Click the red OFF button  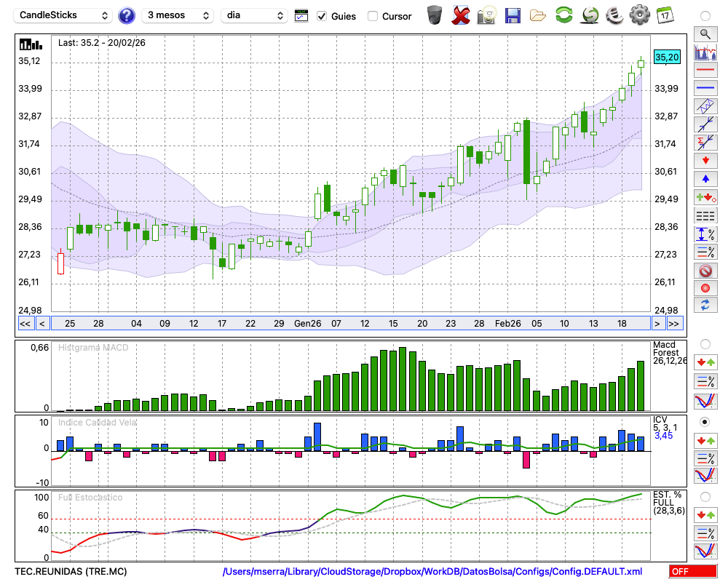coord(693,571)
